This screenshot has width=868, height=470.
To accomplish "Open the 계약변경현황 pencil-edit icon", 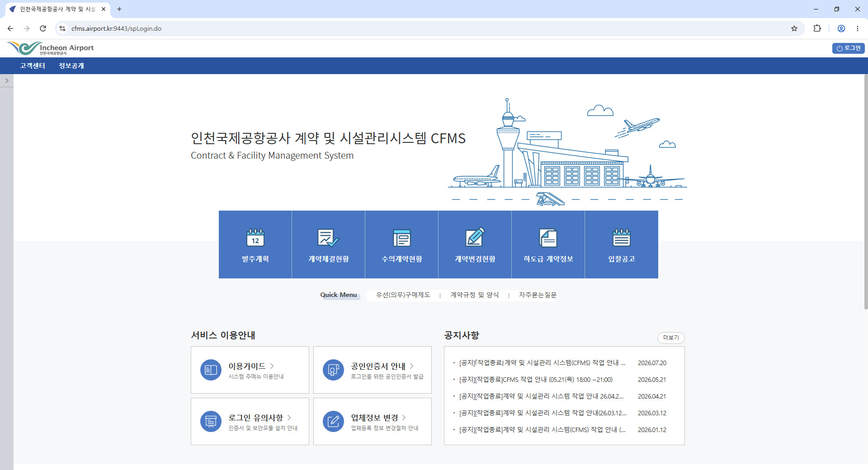I will (475, 237).
